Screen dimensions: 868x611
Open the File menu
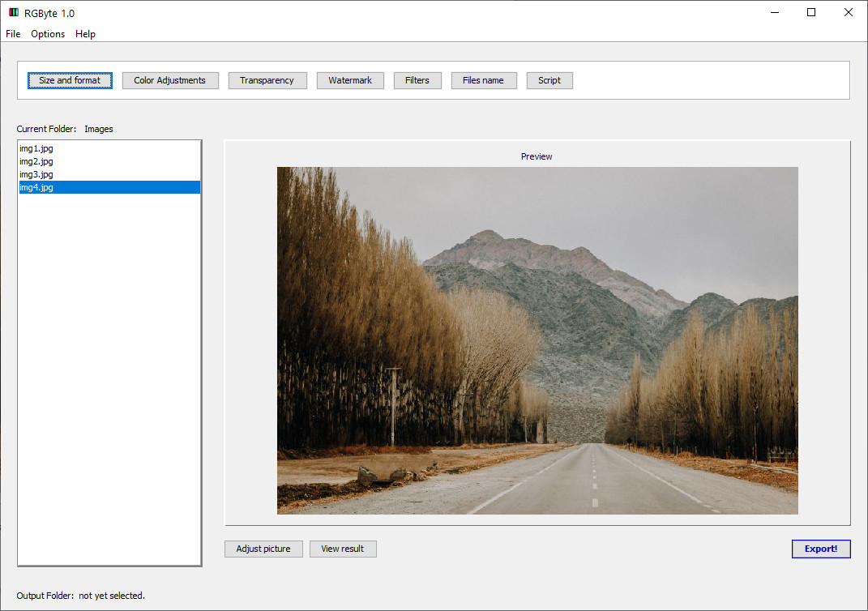coord(13,34)
